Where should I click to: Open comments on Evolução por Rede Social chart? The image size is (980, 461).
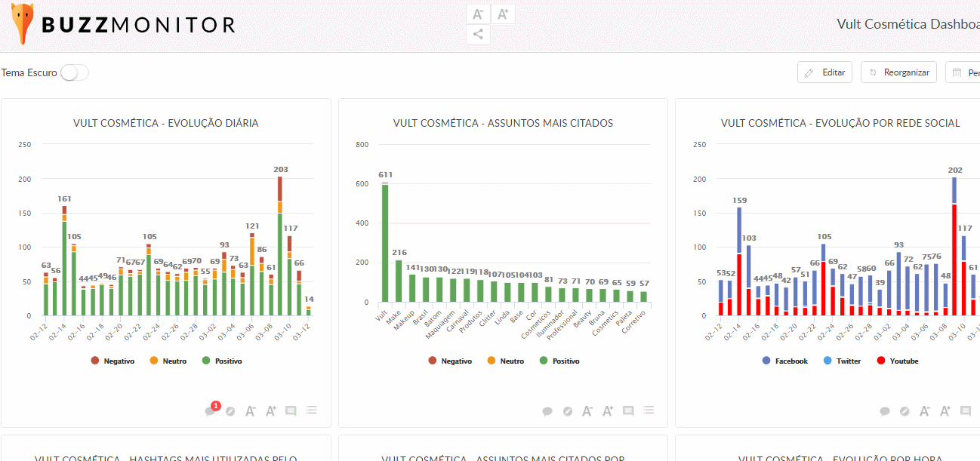coord(885,411)
